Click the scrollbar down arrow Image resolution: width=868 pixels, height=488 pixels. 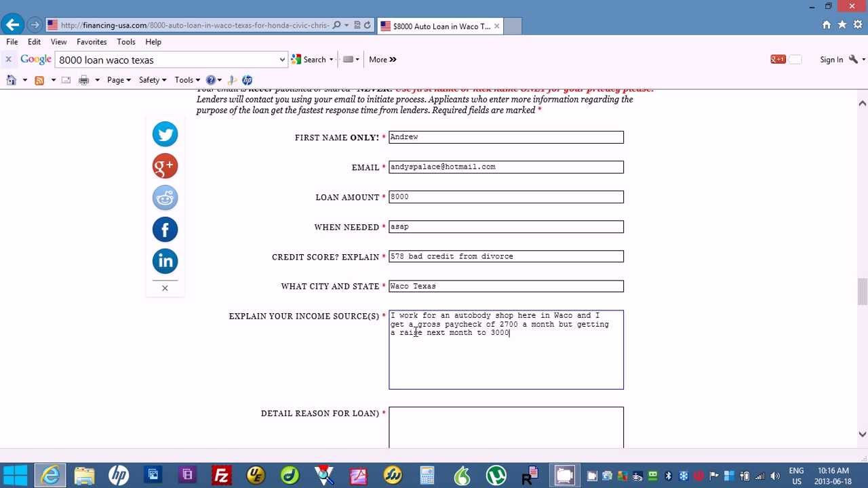pos(863,434)
